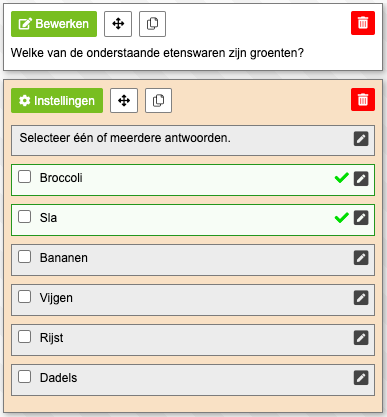The width and height of the screenshot is (387, 417).
Task: Click move icon beside Instellingen
Action: [124, 101]
